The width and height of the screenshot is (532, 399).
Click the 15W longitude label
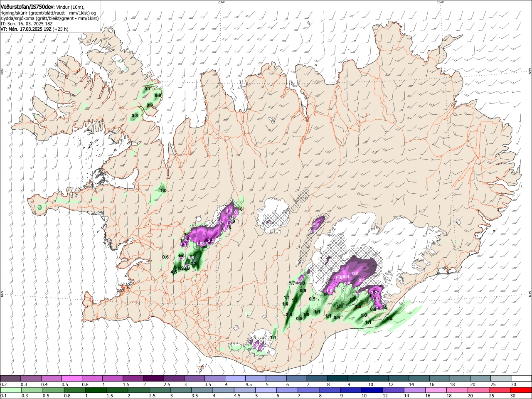point(440,2)
